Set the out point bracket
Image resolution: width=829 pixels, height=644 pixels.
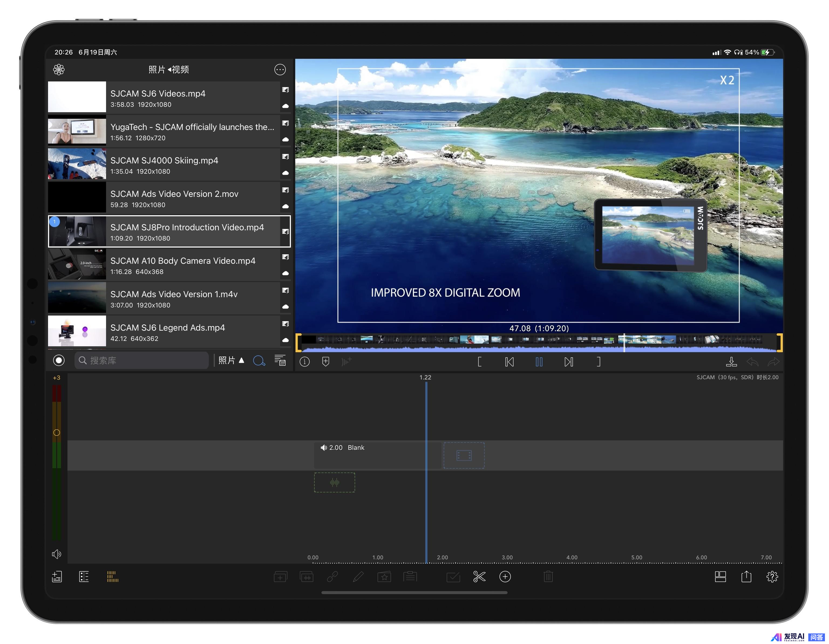pos(598,361)
